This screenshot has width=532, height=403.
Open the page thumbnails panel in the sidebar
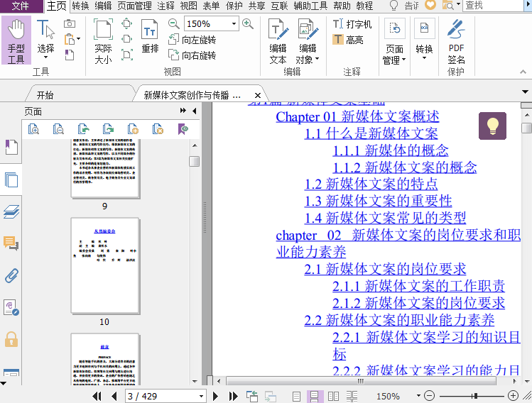point(11,180)
